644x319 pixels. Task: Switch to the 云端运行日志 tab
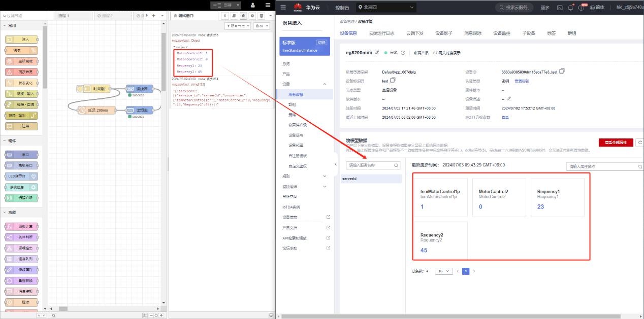tap(381, 33)
